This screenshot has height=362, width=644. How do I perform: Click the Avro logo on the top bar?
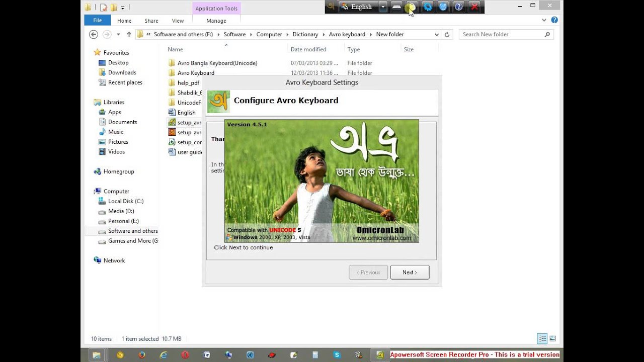[x=331, y=7]
